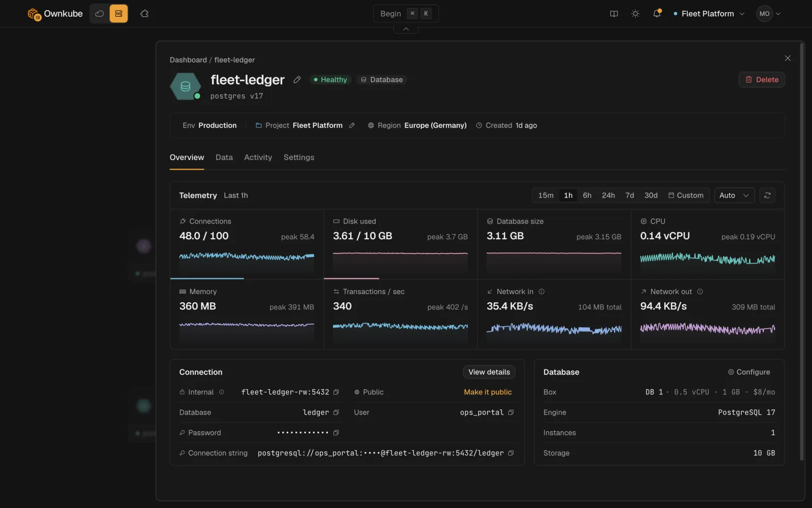Image resolution: width=812 pixels, height=508 pixels.
Task: Copy the connection string
Action: pos(511,453)
